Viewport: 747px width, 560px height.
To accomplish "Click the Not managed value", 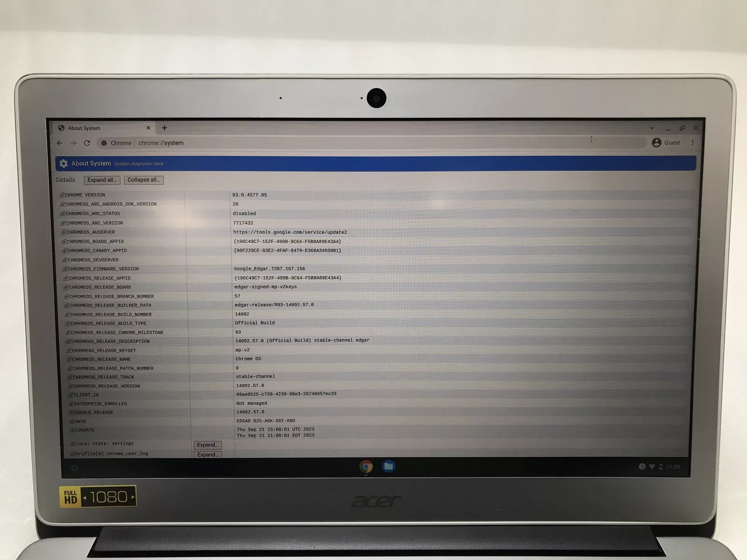I will click(252, 403).
